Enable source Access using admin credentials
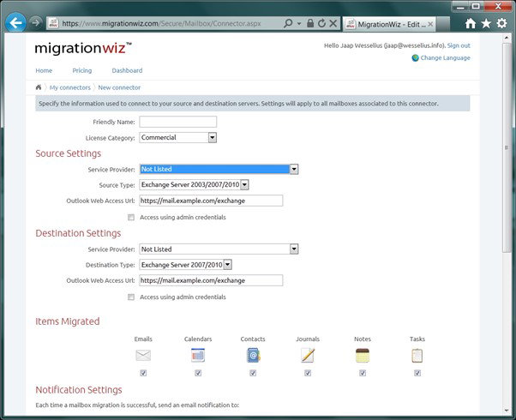 tap(131, 217)
